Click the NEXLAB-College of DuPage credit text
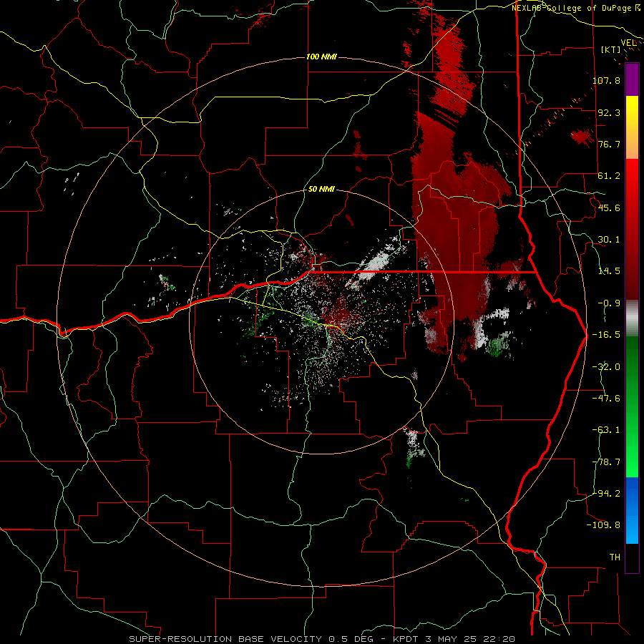Viewport: 644px width, 644px height. [x=576, y=8]
